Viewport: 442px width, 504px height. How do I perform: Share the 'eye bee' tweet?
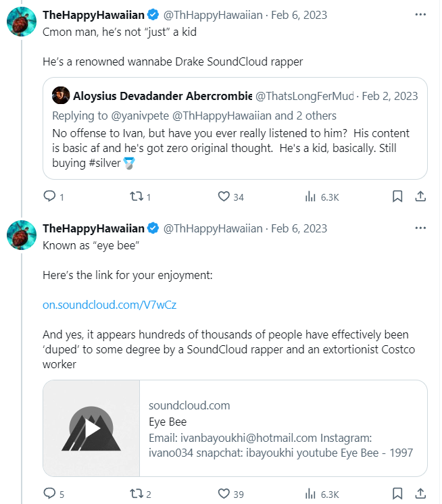coord(420,494)
